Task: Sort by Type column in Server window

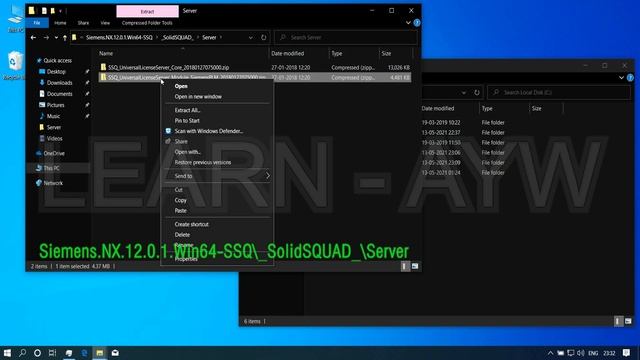Action: pyautogui.click(x=337, y=53)
